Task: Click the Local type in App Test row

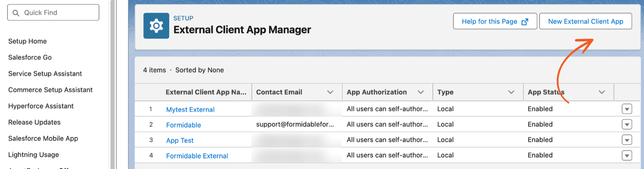Action: coord(445,140)
